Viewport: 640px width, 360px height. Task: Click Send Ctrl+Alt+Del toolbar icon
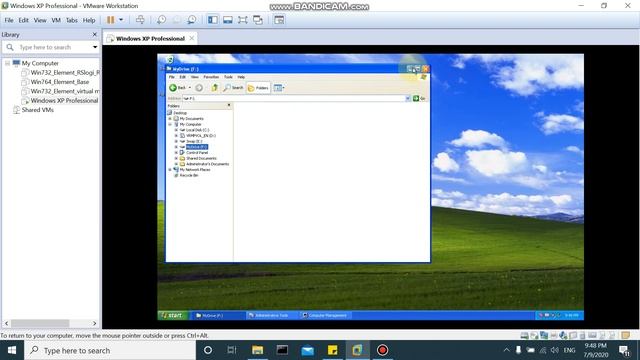pos(140,20)
